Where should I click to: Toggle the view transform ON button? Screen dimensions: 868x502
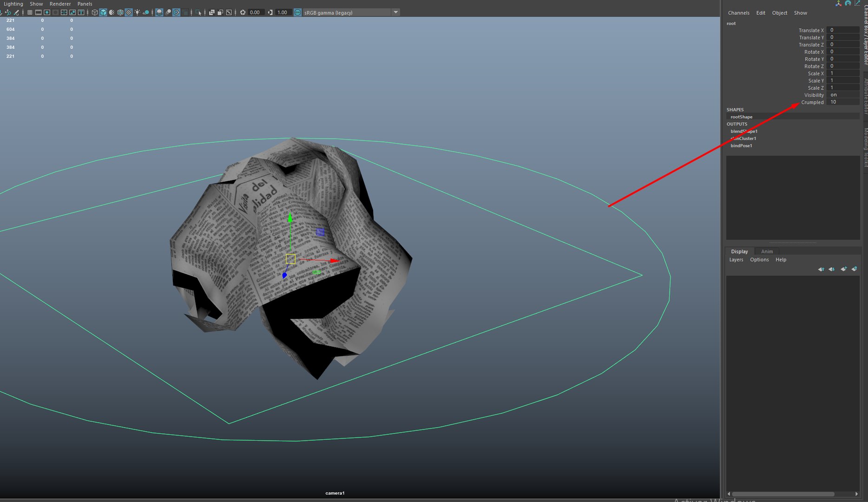pos(297,13)
